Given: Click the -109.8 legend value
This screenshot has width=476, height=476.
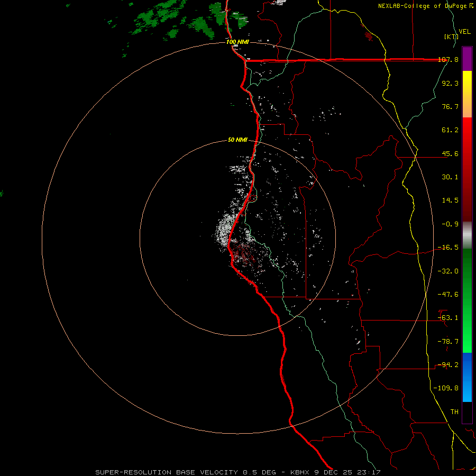Looking at the screenshot, I should 446,388.
